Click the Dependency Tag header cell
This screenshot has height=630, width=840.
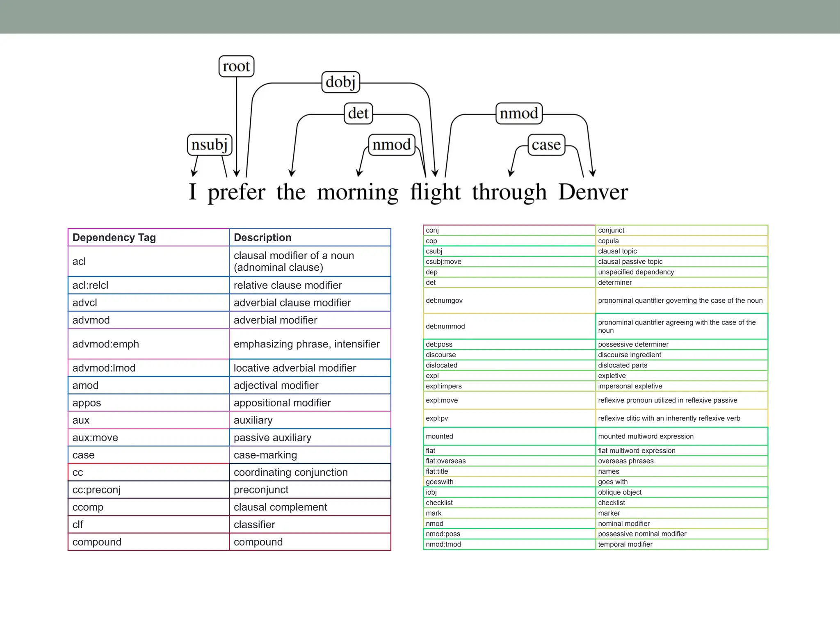click(x=148, y=237)
